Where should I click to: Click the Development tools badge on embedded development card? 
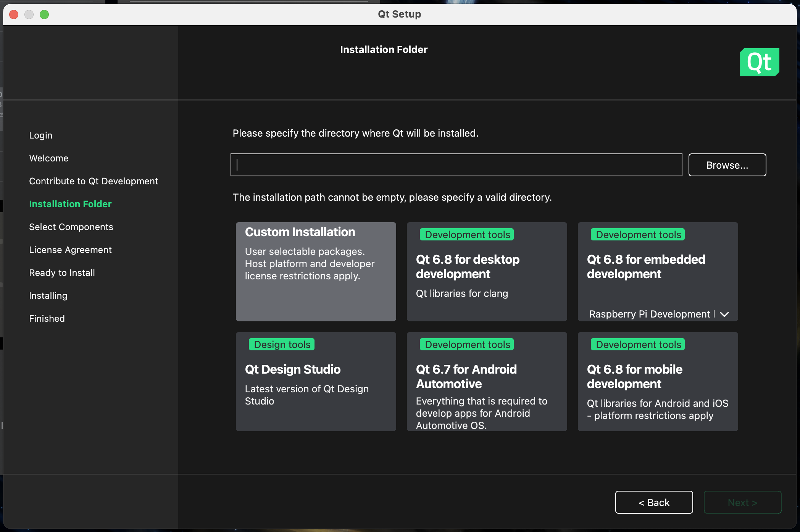(x=637, y=234)
